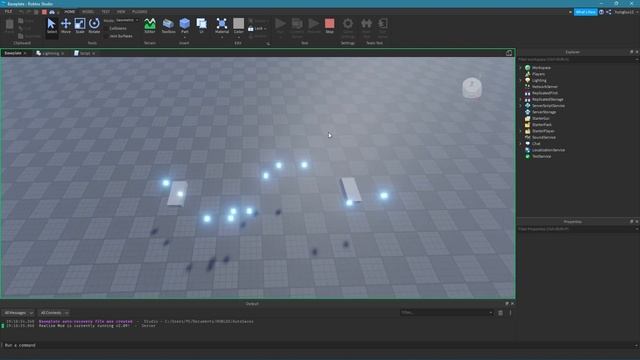Screen dimensions: 640x360
Task: Open the help icon beside What's New
Action: coord(601,12)
